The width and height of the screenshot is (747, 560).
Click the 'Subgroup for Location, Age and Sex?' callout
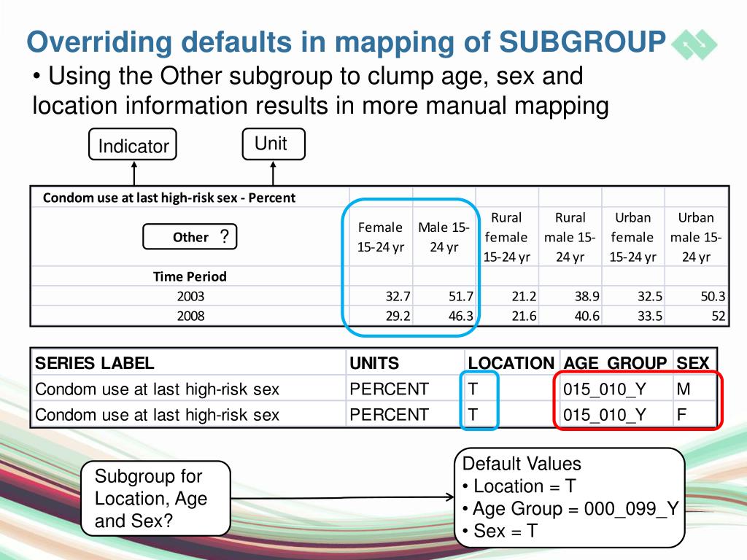point(156,498)
